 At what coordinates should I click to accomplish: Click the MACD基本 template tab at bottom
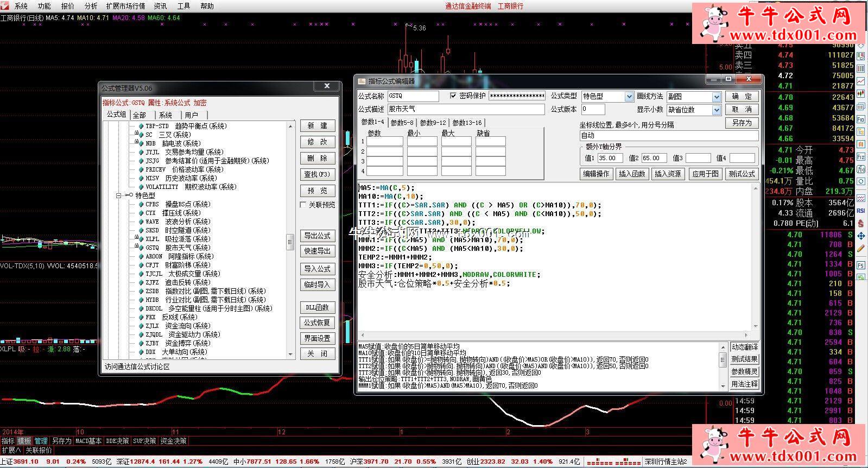click(88, 441)
